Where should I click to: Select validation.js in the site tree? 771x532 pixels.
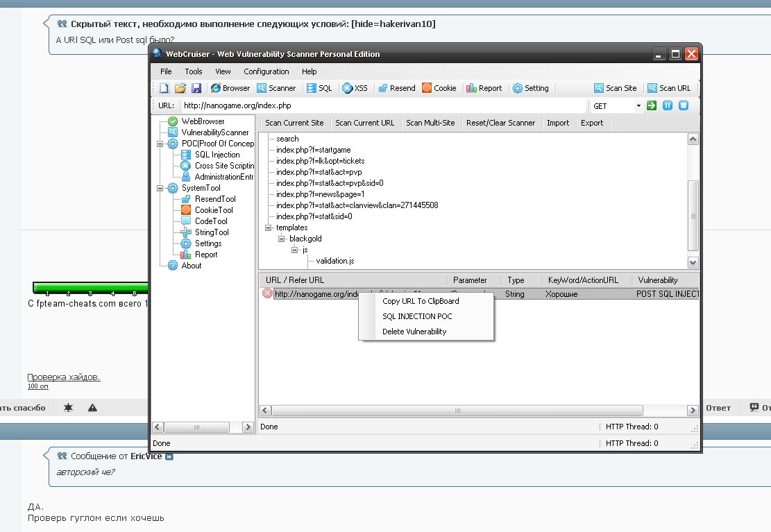(x=335, y=261)
